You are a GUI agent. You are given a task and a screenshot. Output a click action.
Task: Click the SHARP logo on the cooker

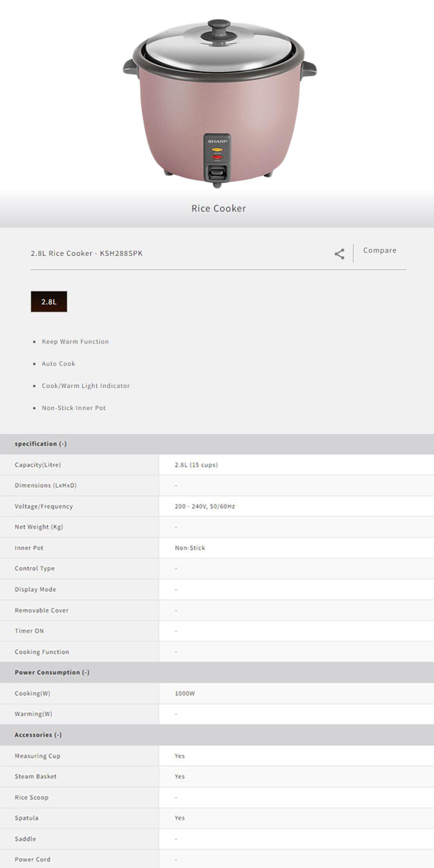tap(217, 141)
